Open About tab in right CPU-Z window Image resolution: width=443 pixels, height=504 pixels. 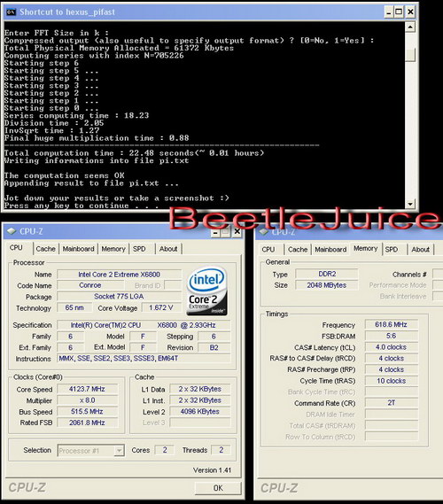[421, 250]
